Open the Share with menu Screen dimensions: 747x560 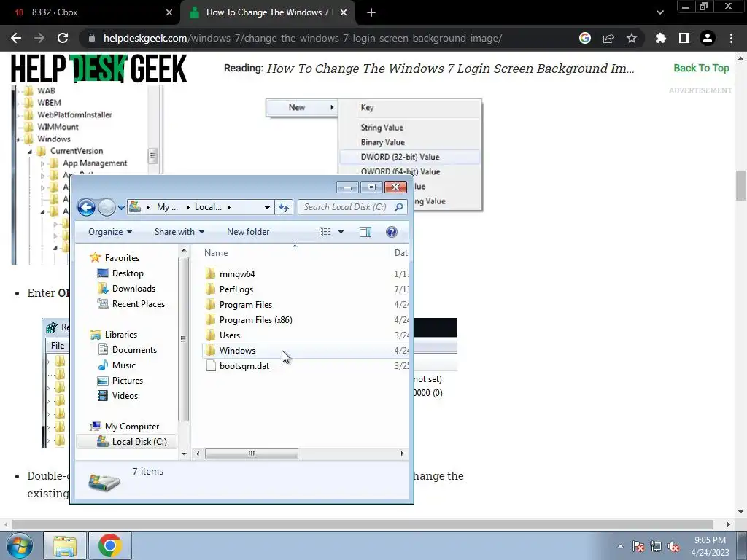pos(179,232)
